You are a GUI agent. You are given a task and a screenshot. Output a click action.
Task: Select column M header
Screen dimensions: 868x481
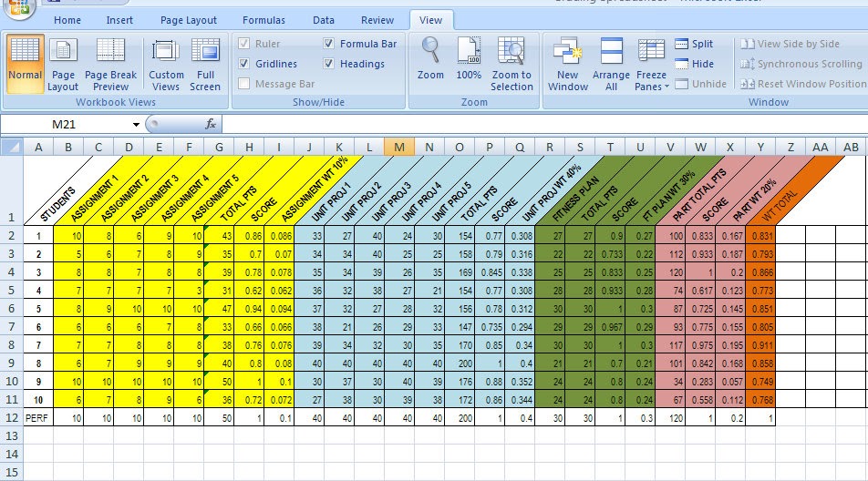click(399, 147)
